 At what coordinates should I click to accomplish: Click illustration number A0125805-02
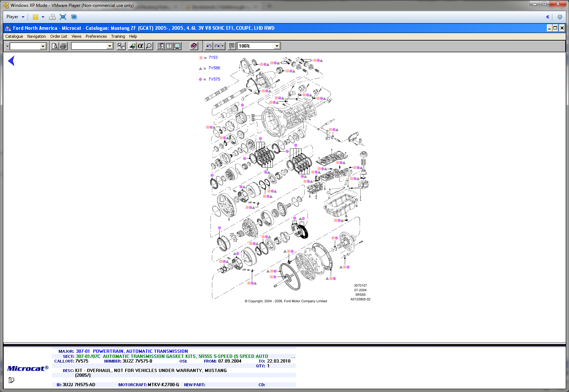coord(360,299)
